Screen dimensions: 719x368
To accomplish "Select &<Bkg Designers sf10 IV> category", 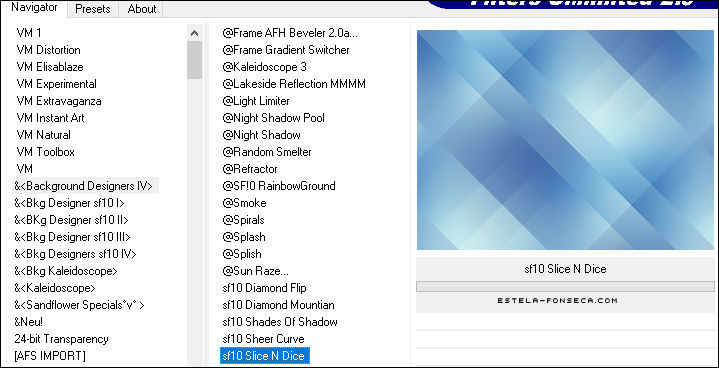I will pyautogui.click(x=75, y=254).
